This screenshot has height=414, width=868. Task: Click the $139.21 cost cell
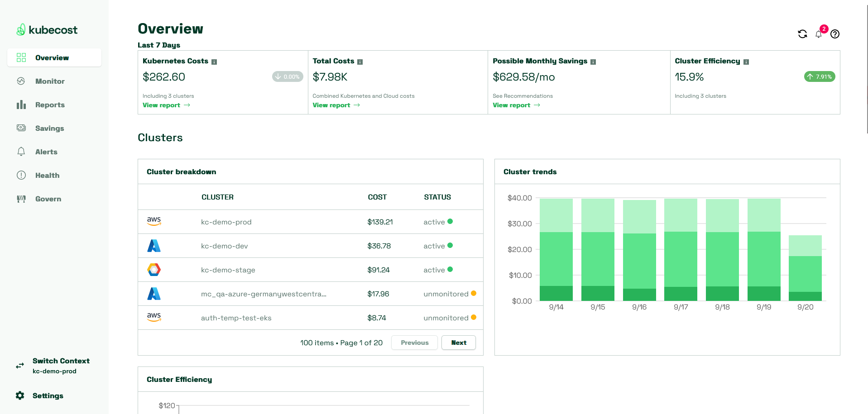click(380, 222)
